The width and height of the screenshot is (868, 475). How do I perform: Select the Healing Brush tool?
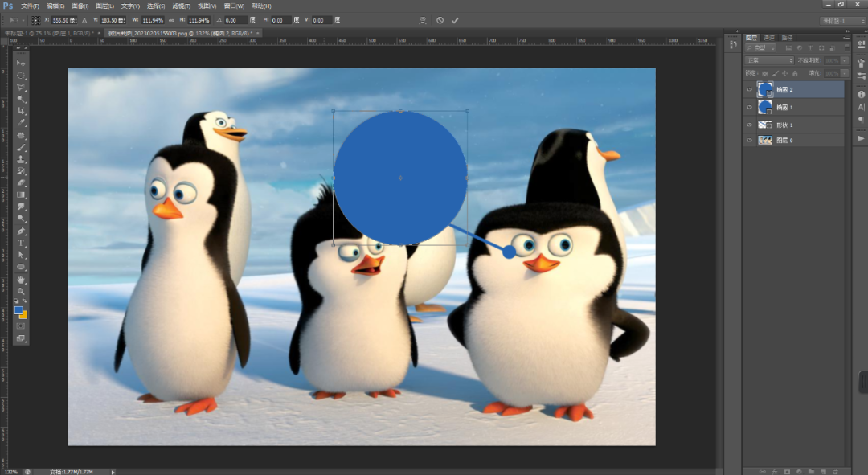tap(21, 135)
